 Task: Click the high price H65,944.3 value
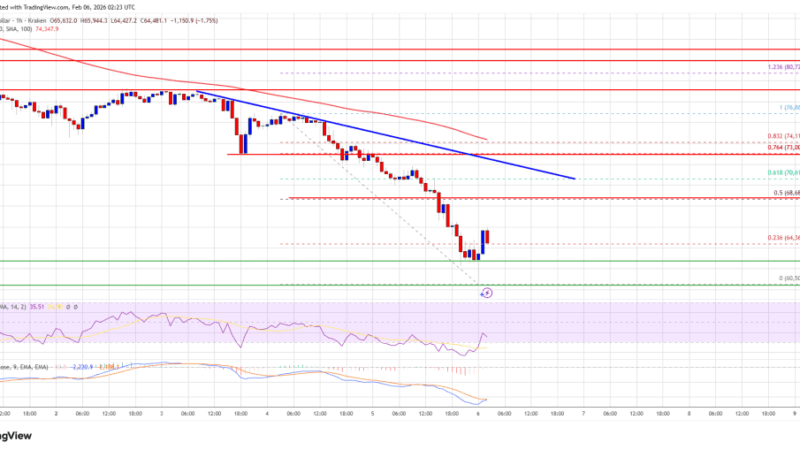pos(94,21)
